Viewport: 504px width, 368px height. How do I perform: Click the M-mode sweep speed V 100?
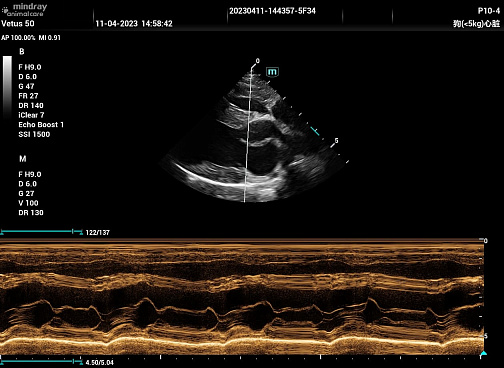(28, 203)
